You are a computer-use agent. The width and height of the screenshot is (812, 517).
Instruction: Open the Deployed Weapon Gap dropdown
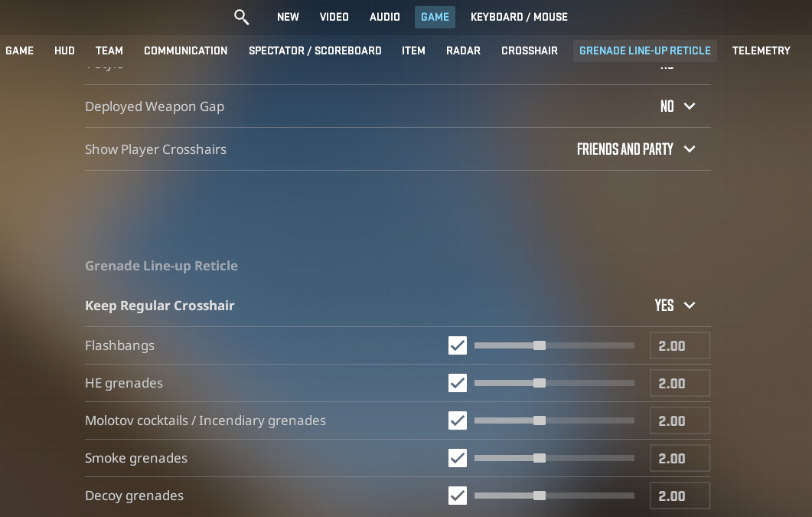pos(678,106)
